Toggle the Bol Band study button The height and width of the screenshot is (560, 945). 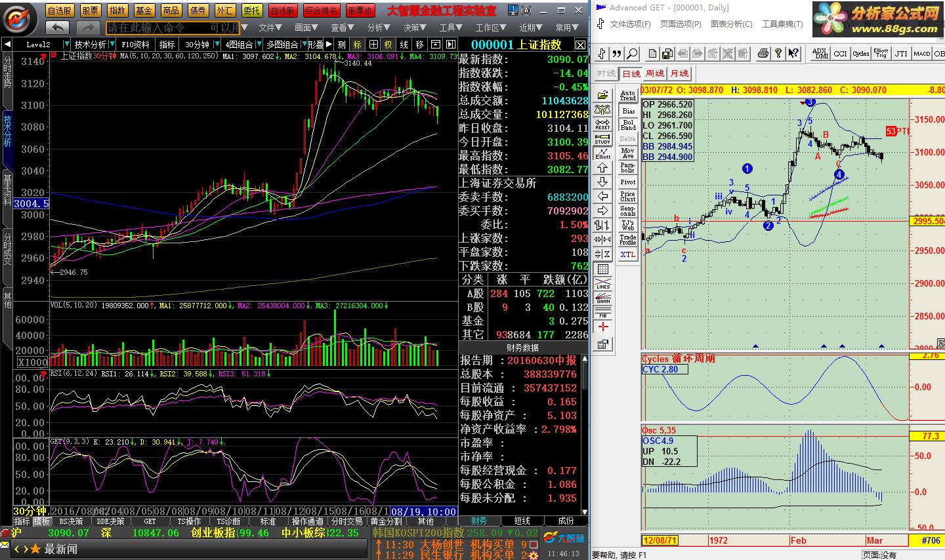(x=628, y=125)
